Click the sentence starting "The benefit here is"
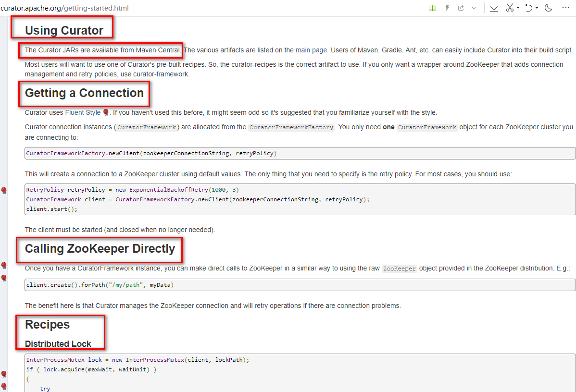Image resolution: width=576 pixels, height=392 pixels. [213, 306]
